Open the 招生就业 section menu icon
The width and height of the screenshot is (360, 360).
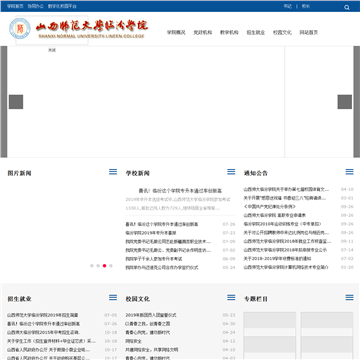(x=113, y=297)
